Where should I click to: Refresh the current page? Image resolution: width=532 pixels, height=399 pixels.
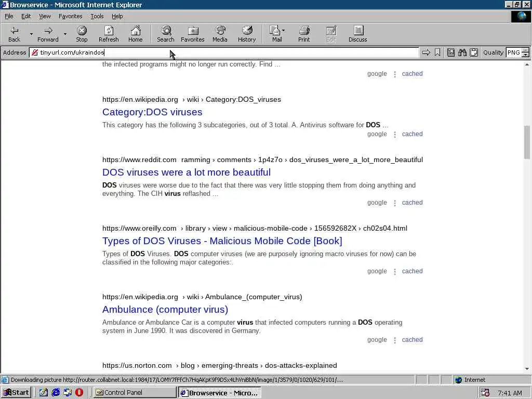109,34
